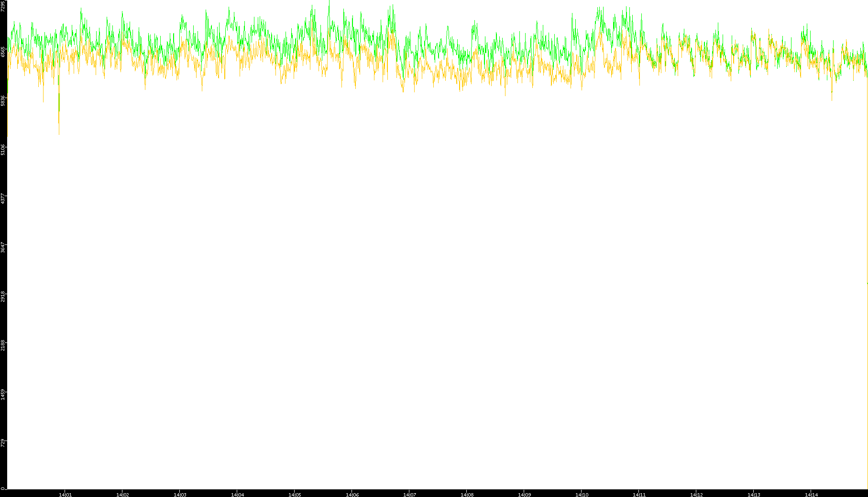Select the 14:13 time axis label
This screenshot has height=497, width=868.
[754, 495]
